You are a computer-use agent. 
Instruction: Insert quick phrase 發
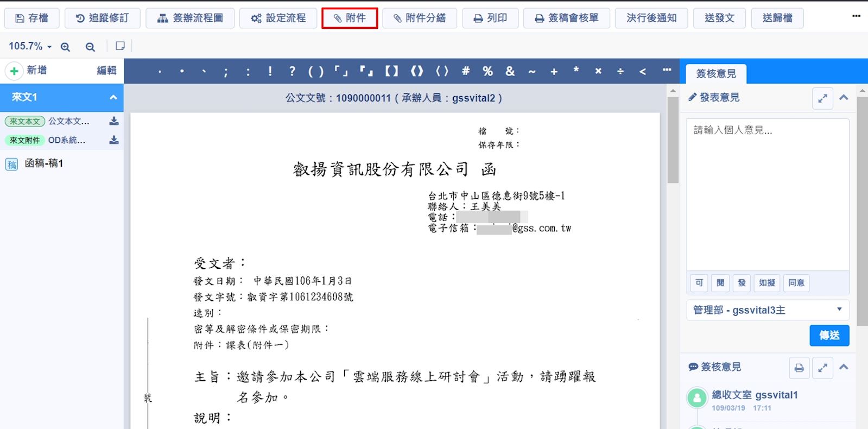742,283
